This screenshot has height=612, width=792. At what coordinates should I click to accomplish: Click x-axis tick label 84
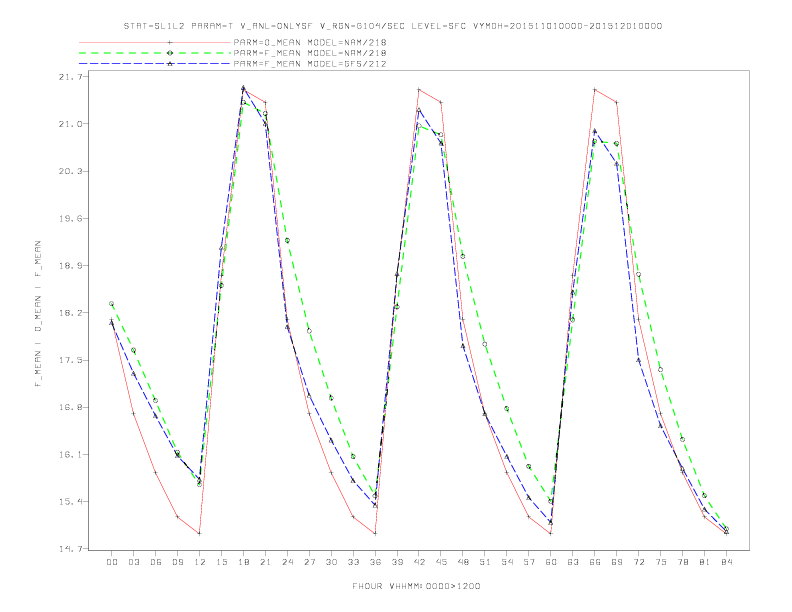(727, 562)
